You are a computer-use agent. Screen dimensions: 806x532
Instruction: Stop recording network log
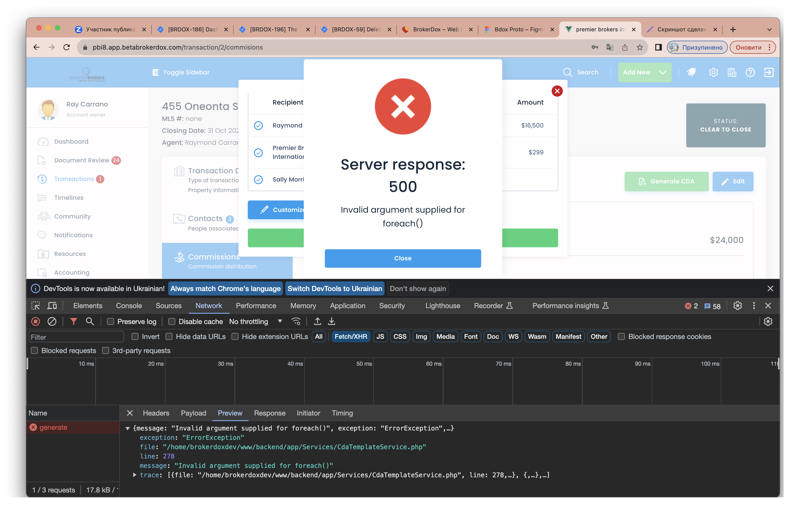click(x=36, y=321)
